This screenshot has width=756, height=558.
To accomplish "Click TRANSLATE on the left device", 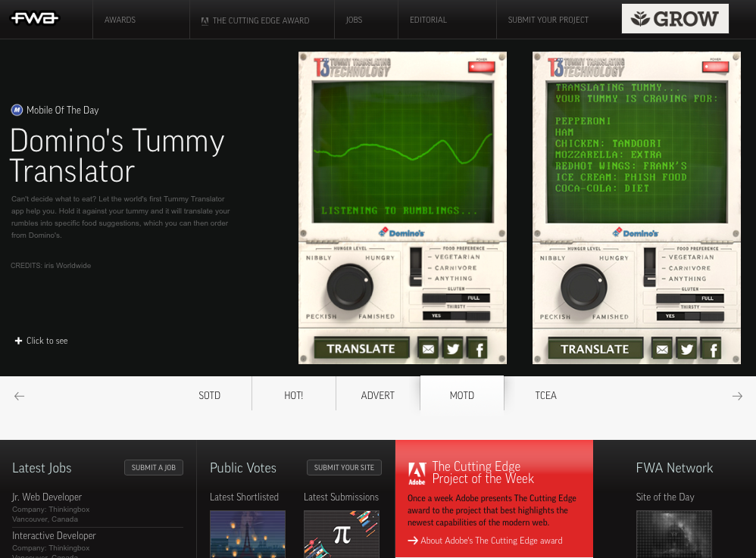I will [x=361, y=349].
